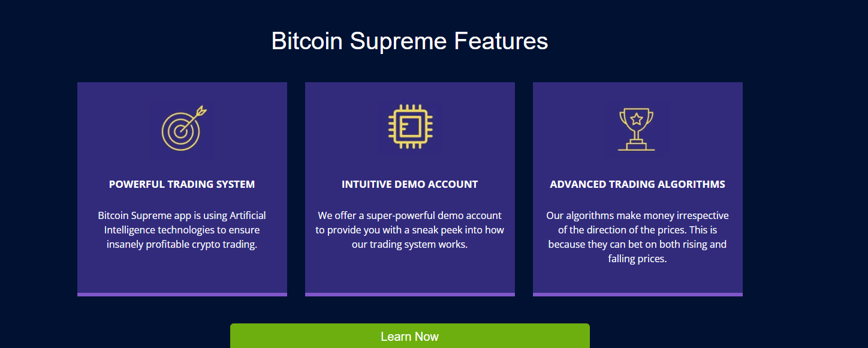Click the trophy cup icon
The height and width of the screenshot is (348, 868).
click(x=637, y=129)
